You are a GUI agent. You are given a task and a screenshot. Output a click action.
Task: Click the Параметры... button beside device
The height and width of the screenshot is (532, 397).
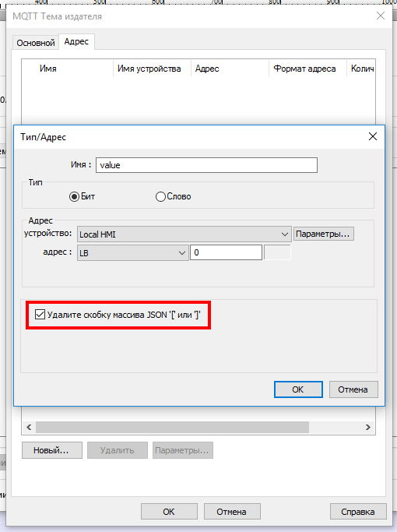323,234
